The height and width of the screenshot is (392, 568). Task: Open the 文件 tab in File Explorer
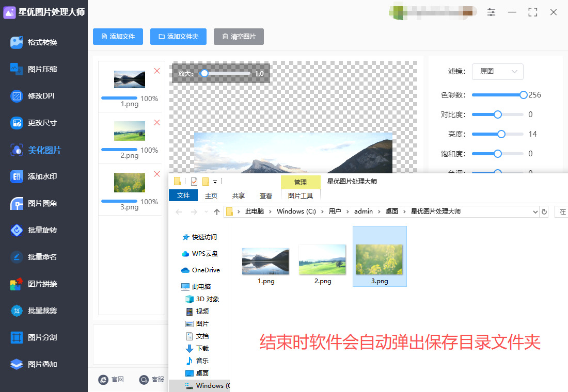183,195
